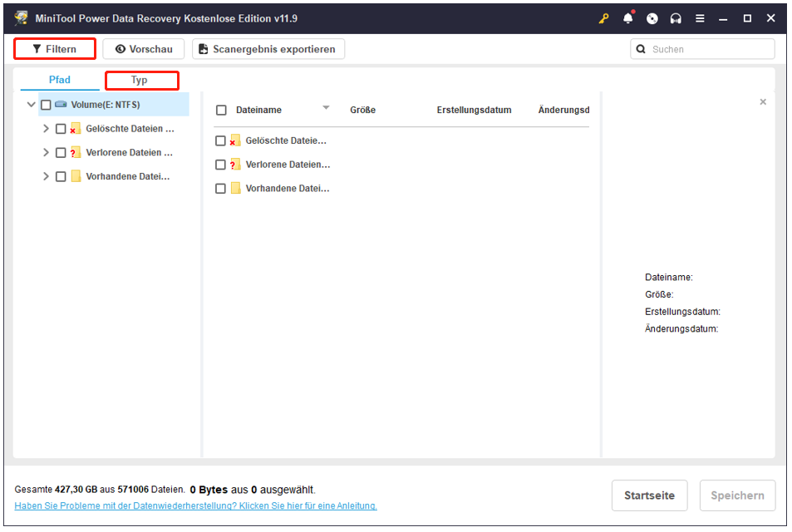Select Volume(E: NTFS) tree label
This screenshot has height=532, width=792.
(x=106, y=105)
